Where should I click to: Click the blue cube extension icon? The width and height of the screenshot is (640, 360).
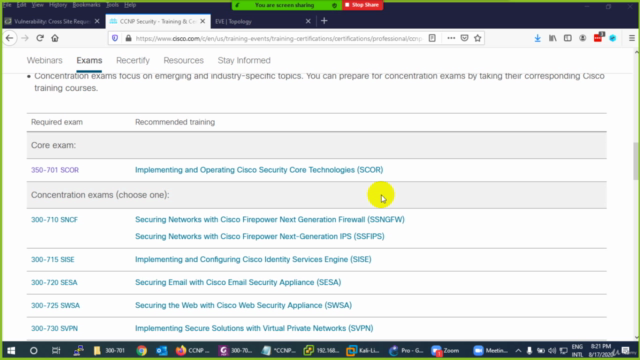click(613, 38)
